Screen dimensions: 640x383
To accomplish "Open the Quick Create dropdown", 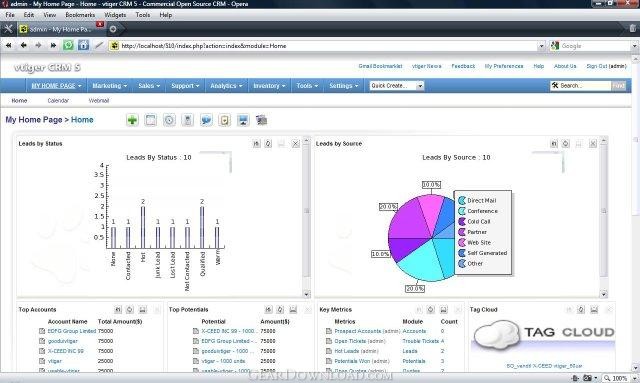I will 397,86.
